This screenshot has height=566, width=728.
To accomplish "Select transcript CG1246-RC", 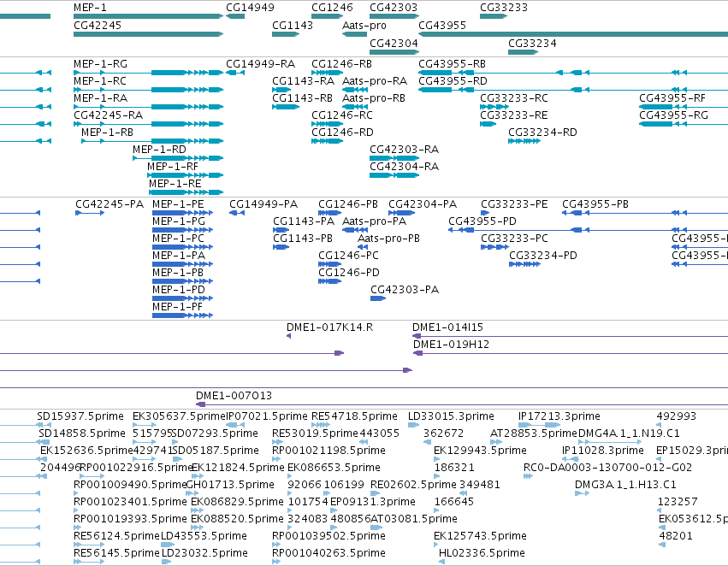I will [327, 124].
